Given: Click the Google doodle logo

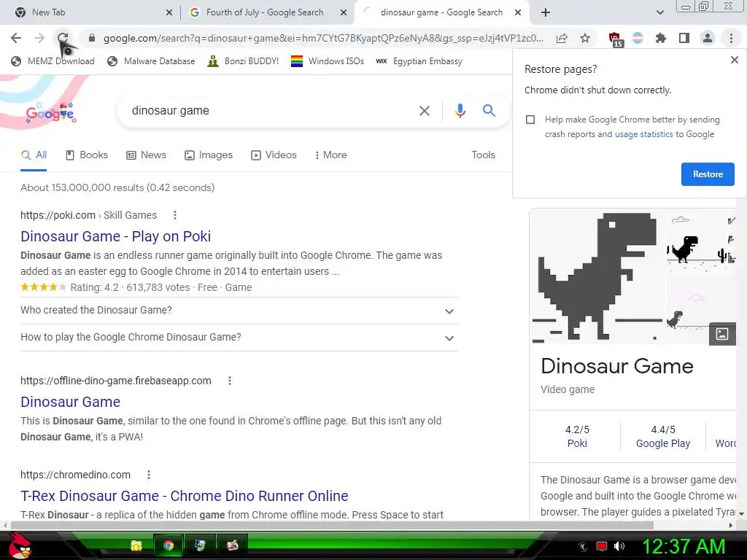Looking at the screenshot, I should tap(51, 113).
